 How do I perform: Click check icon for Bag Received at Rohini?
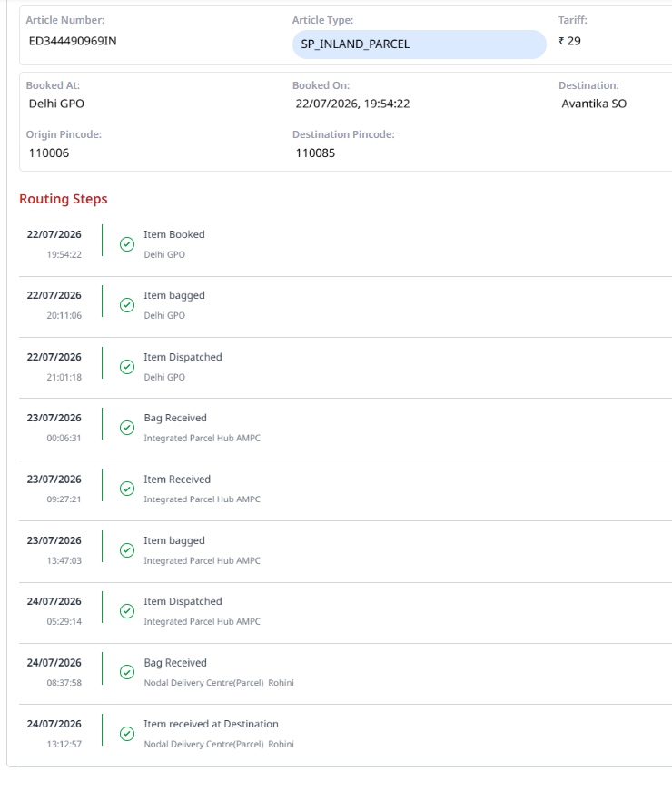coord(127,672)
